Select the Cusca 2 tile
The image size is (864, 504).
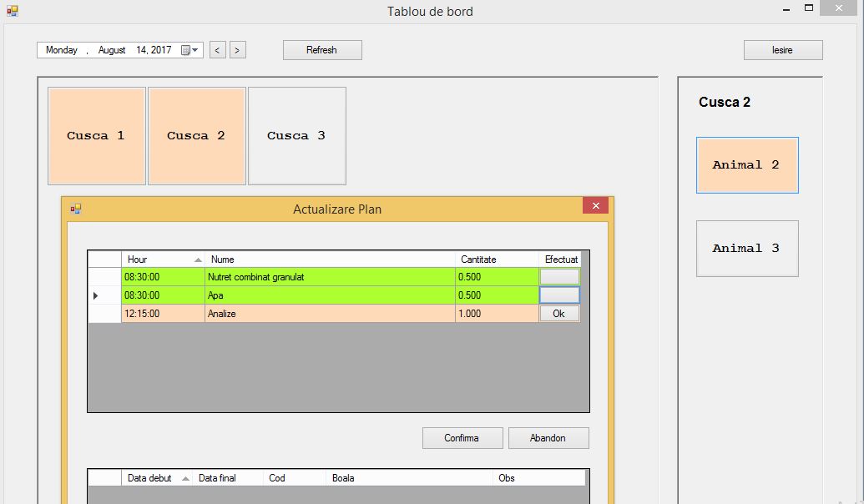click(196, 135)
